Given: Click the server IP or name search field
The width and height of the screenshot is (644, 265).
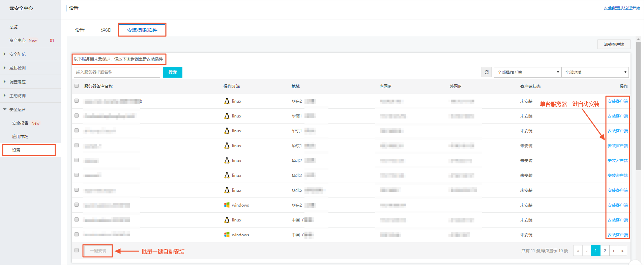Looking at the screenshot, I should [x=117, y=72].
